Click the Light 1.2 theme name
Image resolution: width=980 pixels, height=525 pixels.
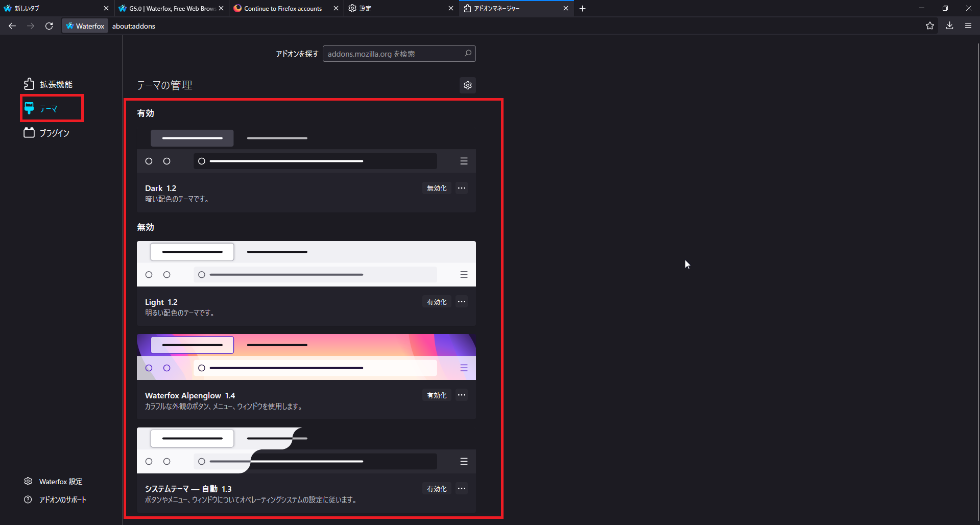[161, 302]
